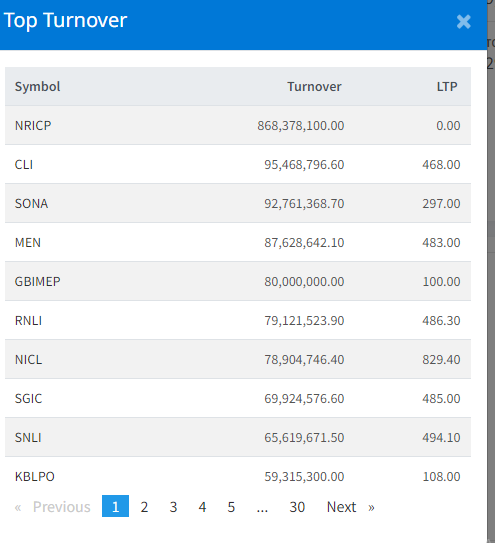Viewport: 495px width, 543px height.
Task: Select the NRICP symbol row
Action: tap(238, 125)
